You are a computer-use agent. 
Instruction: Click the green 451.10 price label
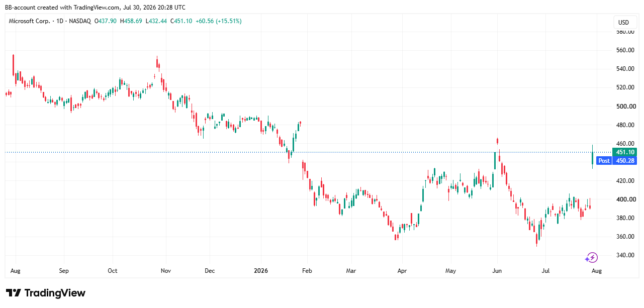tap(623, 152)
